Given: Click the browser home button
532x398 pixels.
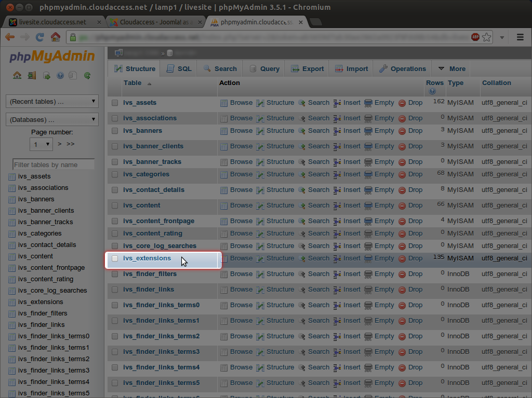Looking at the screenshot, I should [x=55, y=37].
